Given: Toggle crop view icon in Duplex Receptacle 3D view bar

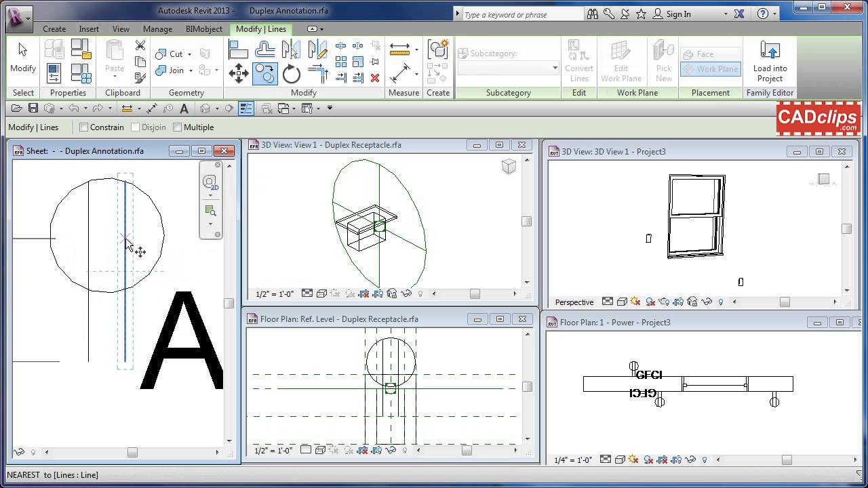Looking at the screenshot, I should pyautogui.click(x=363, y=293).
